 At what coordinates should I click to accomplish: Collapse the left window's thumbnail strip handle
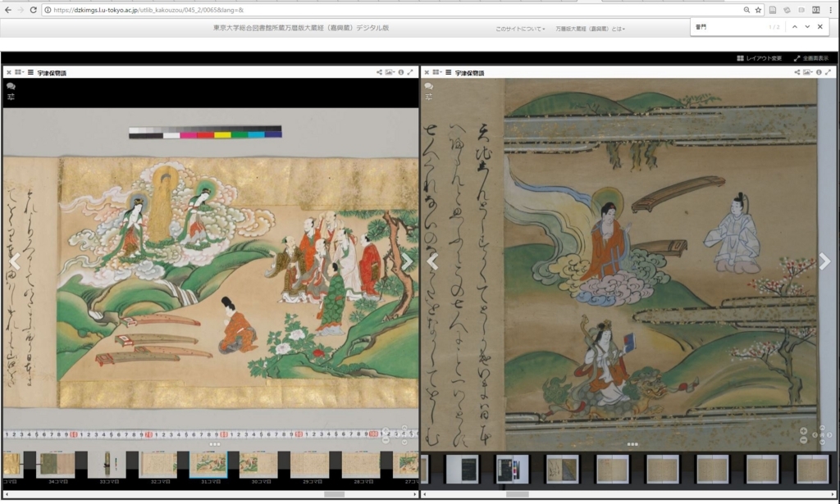click(215, 444)
